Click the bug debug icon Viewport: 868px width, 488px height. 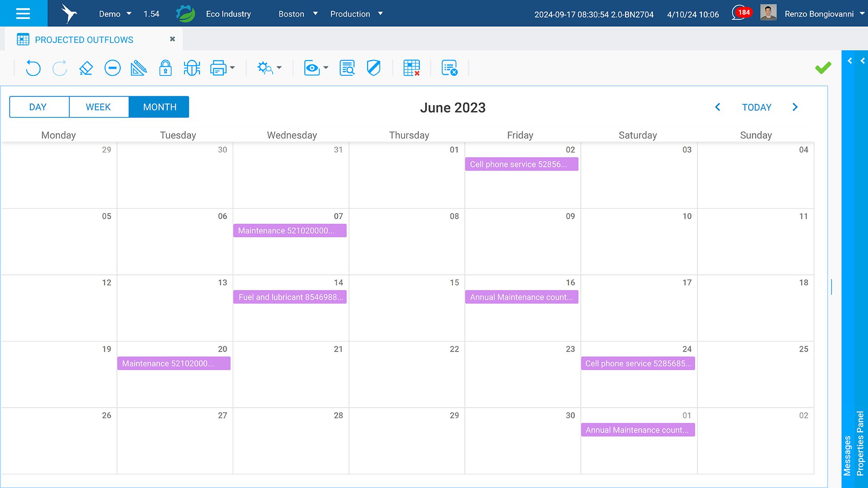[192, 68]
